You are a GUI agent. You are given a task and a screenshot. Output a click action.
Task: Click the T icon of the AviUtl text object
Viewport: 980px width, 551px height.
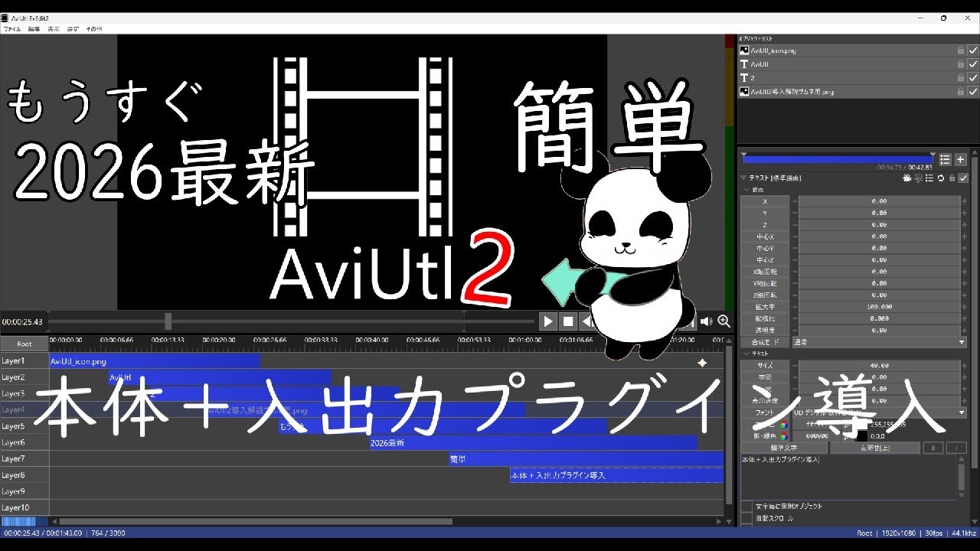744,64
